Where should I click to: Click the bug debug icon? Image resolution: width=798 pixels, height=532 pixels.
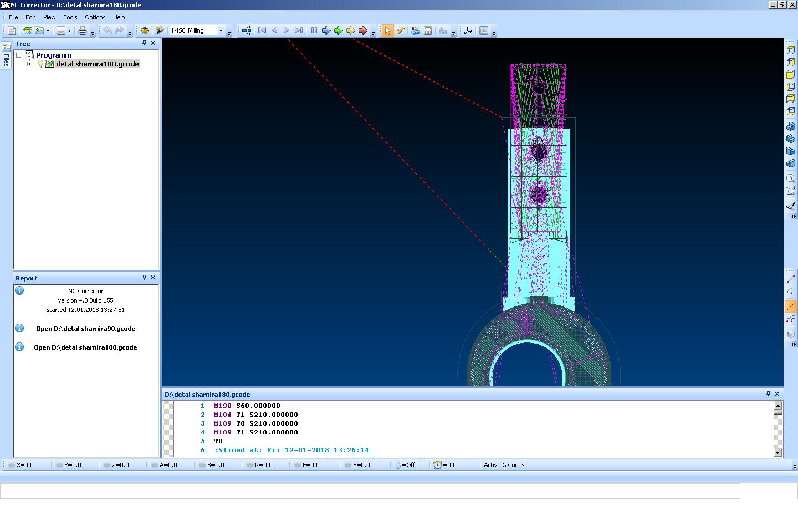pyautogui.click(x=145, y=31)
